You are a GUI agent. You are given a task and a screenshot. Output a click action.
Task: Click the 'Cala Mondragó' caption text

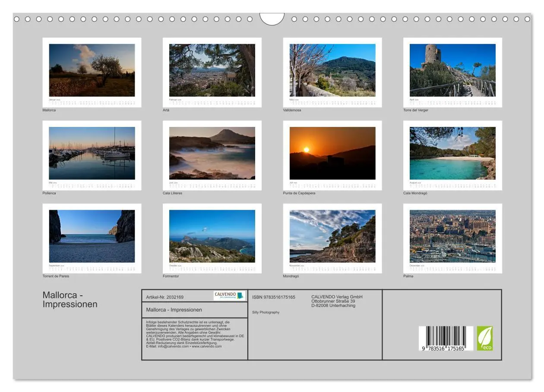(x=415, y=193)
